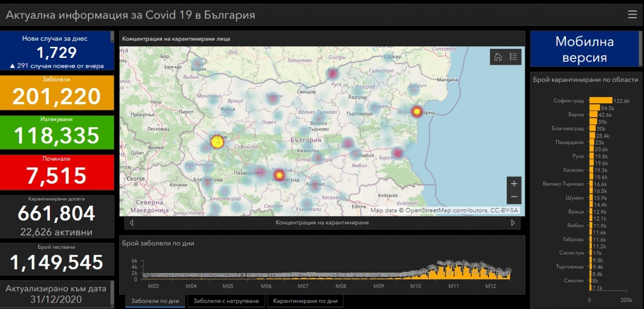The width and height of the screenshot is (644, 309).
Task: Select the Заболели orange counter panel
Action: [x=57, y=93]
